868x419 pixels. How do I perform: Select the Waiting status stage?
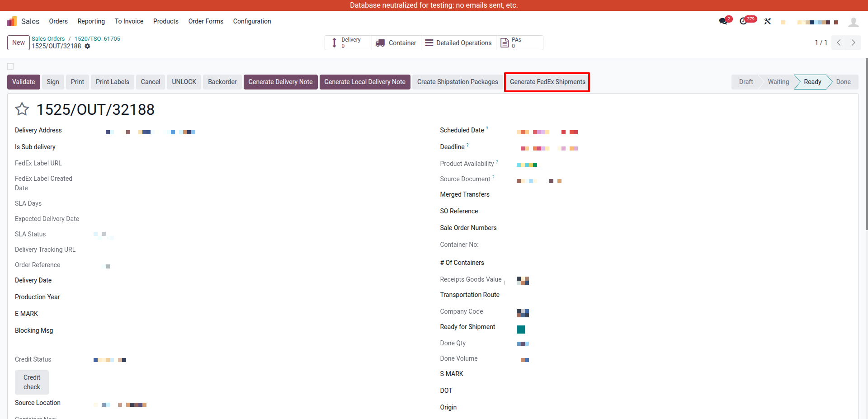[x=778, y=82]
